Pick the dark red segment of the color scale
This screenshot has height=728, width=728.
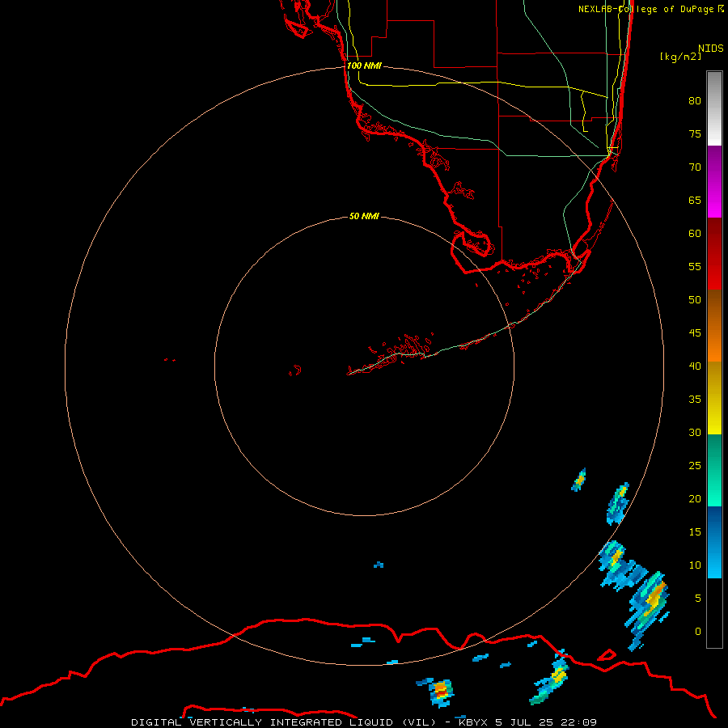click(714, 253)
